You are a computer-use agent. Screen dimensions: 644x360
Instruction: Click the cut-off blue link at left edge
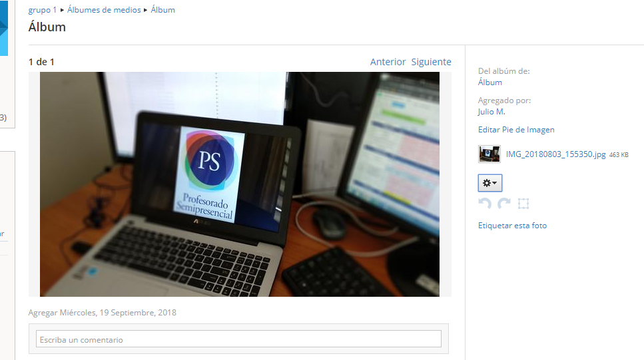point(2,234)
